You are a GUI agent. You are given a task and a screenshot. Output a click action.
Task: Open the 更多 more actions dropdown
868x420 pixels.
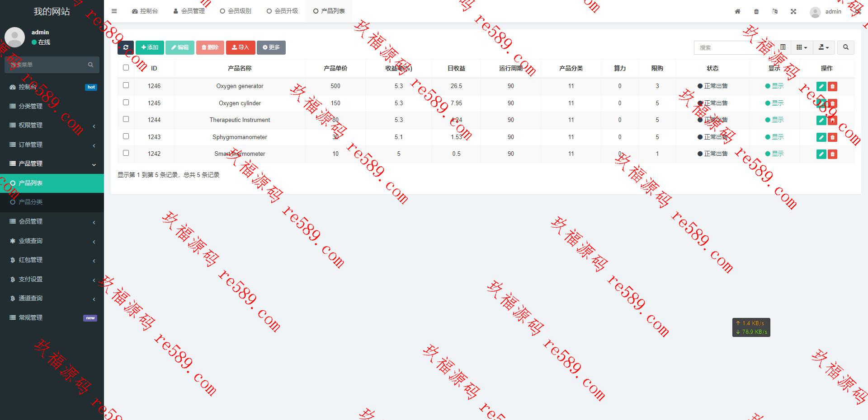click(271, 47)
